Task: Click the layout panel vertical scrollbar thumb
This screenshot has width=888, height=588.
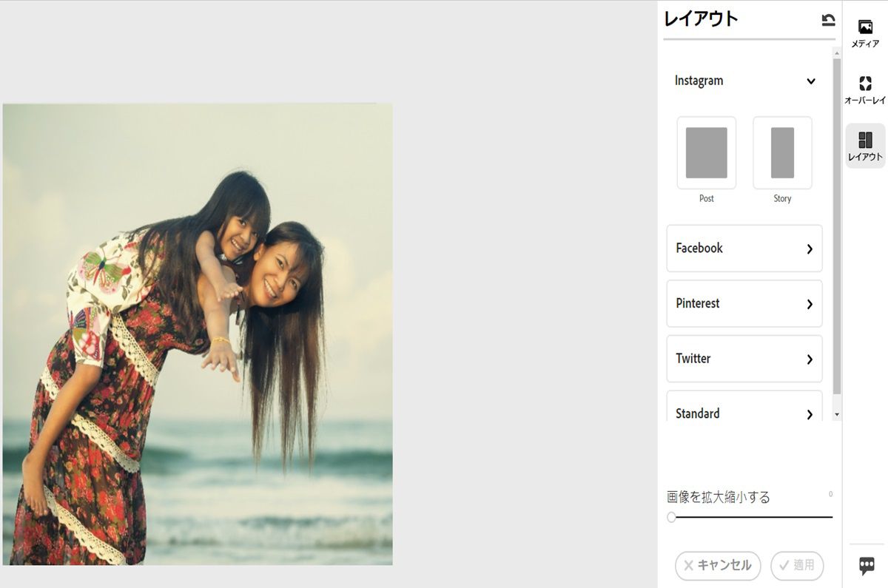Action: (x=837, y=226)
